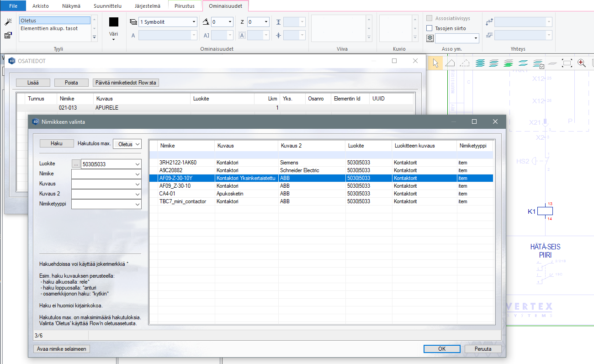594x364 pixels.
Task: Click the solid polygon shape icon
Action: coord(450,63)
